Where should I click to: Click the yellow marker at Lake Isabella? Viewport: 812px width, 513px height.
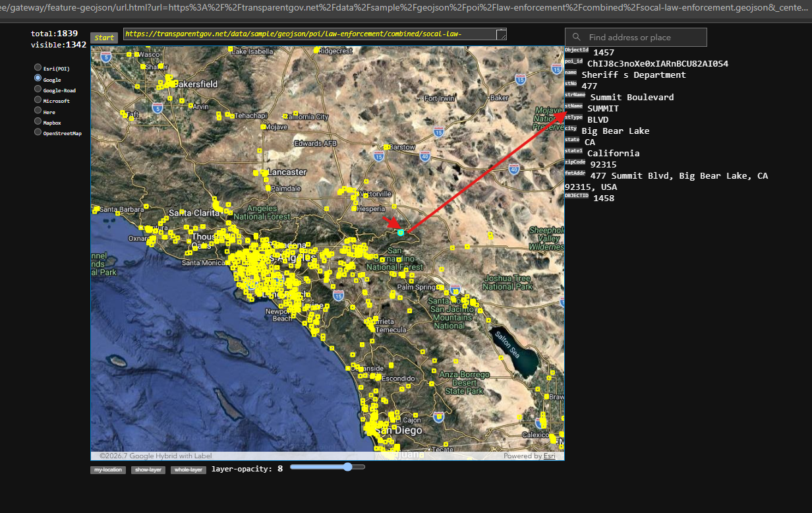(x=230, y=50)
